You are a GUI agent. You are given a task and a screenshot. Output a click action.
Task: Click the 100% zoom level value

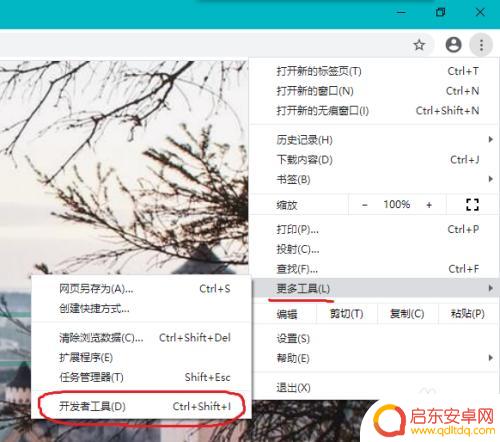397,204
